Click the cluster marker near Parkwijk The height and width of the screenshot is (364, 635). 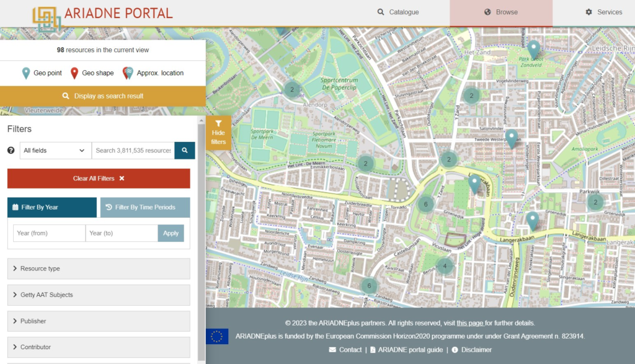[x=595, y=202]
